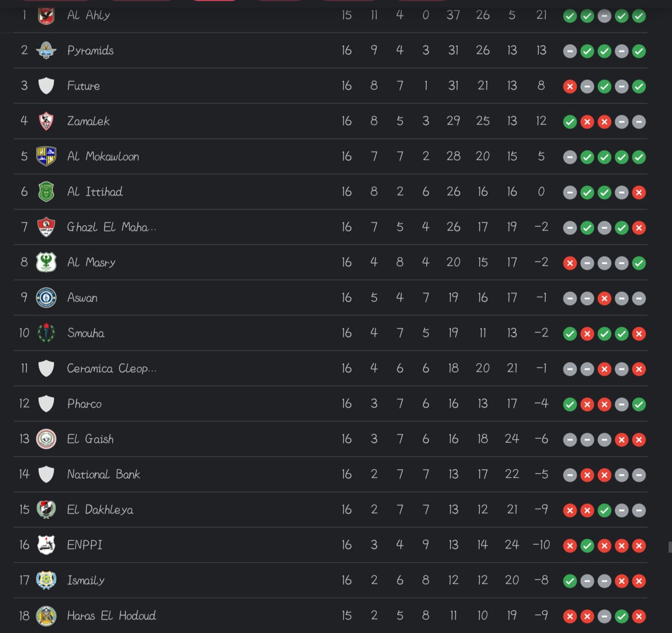The width and height of the screenshot is (672, 633).
Task: Click the Al Ahly club crest
Action: point(46,16)
